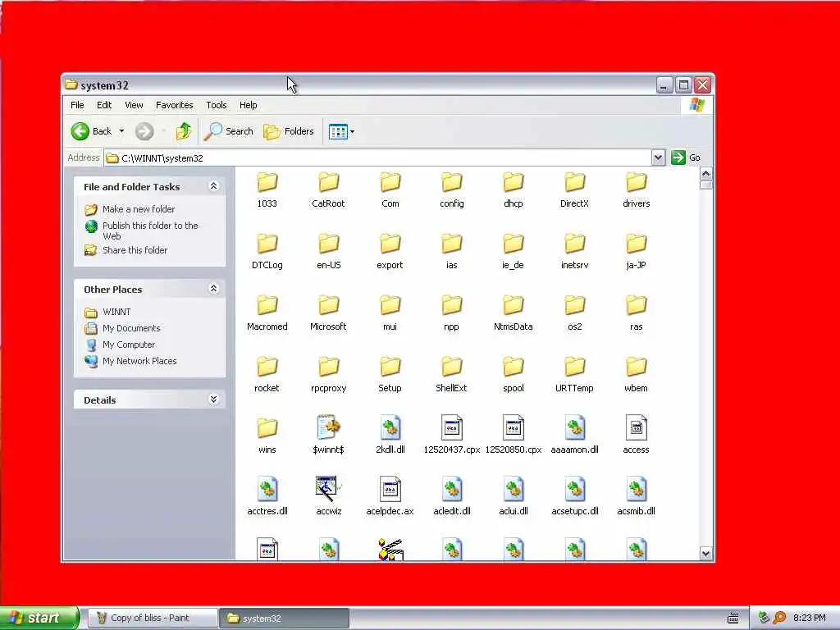Screen dimensions: 840x630
Task: Click the scrollbar down arrow
Action: point(705,554)
